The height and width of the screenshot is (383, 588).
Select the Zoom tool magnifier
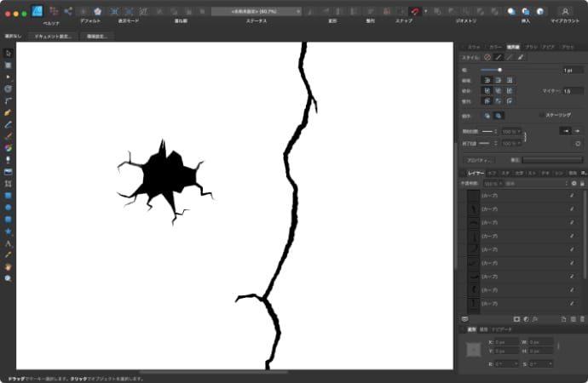tap(8, 277)
